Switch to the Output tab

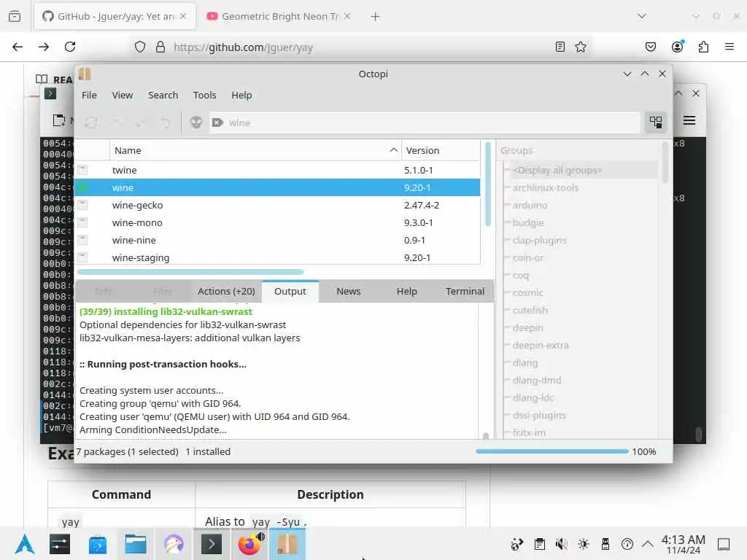290,292
